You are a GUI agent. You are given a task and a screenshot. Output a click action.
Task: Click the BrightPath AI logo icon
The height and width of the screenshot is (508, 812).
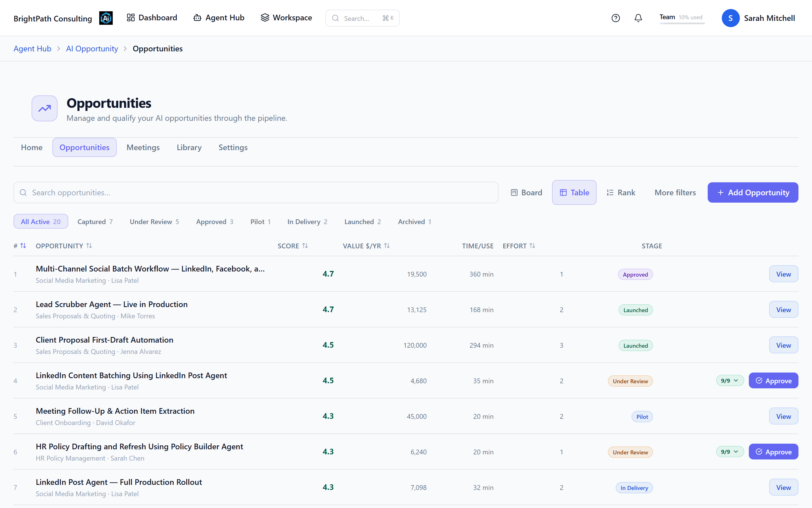106,18
